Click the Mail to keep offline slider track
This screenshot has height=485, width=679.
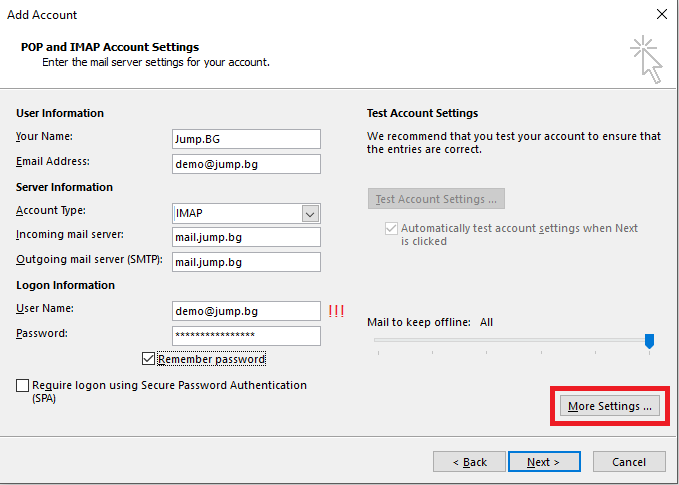coord(512,340)
